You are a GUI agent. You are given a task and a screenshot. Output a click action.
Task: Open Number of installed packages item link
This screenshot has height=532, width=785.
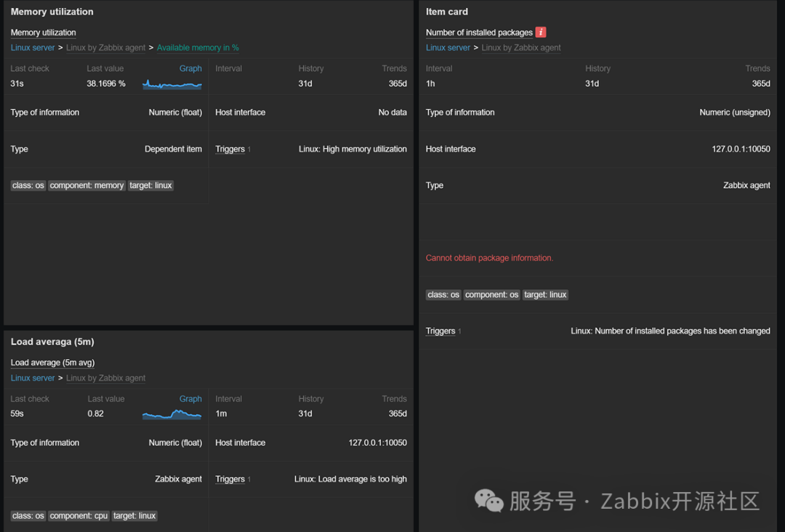tap(479, 33)
